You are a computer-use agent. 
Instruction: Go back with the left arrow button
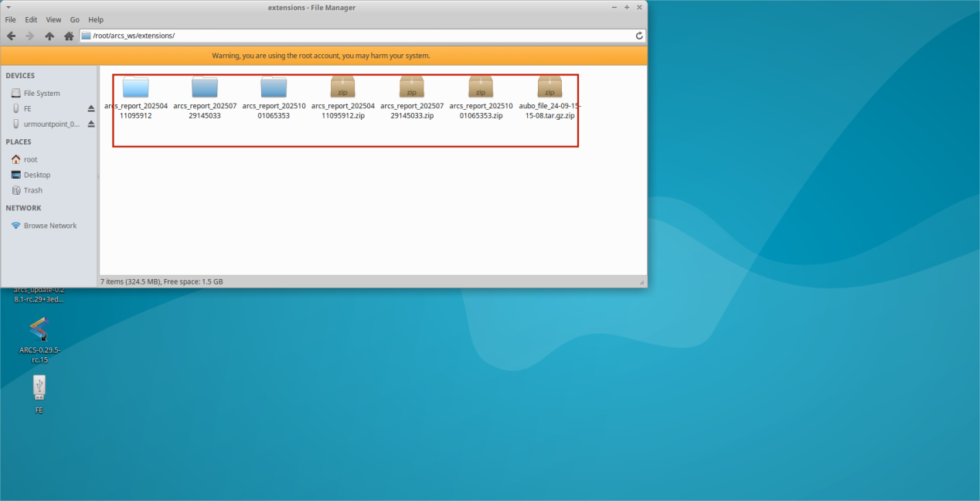[11, 36]
